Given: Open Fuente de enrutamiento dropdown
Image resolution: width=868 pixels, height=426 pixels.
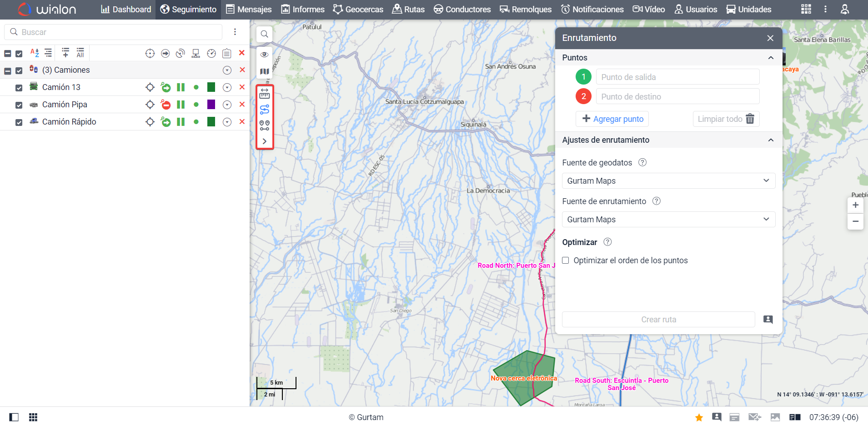Looking at the screenshot, I should (x=668, y=220).
